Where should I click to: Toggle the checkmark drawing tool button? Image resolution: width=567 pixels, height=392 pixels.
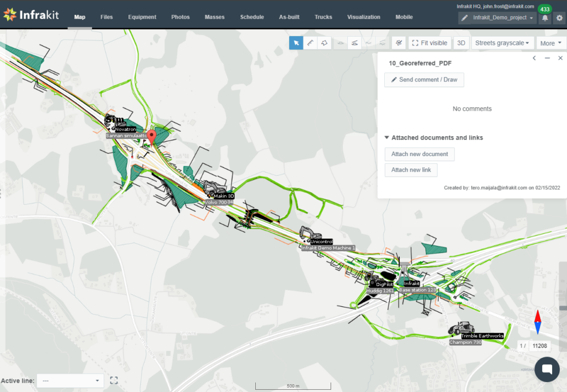(398, 43)
